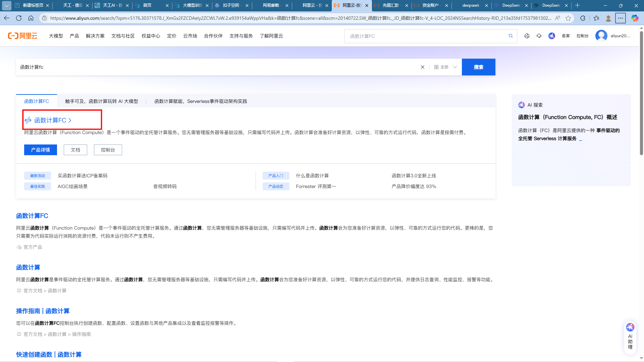Open the 函数计算3.0全新上线 link
Image resolution: width=644 pixels, height=362 pixels.
(x=414, y=176)
